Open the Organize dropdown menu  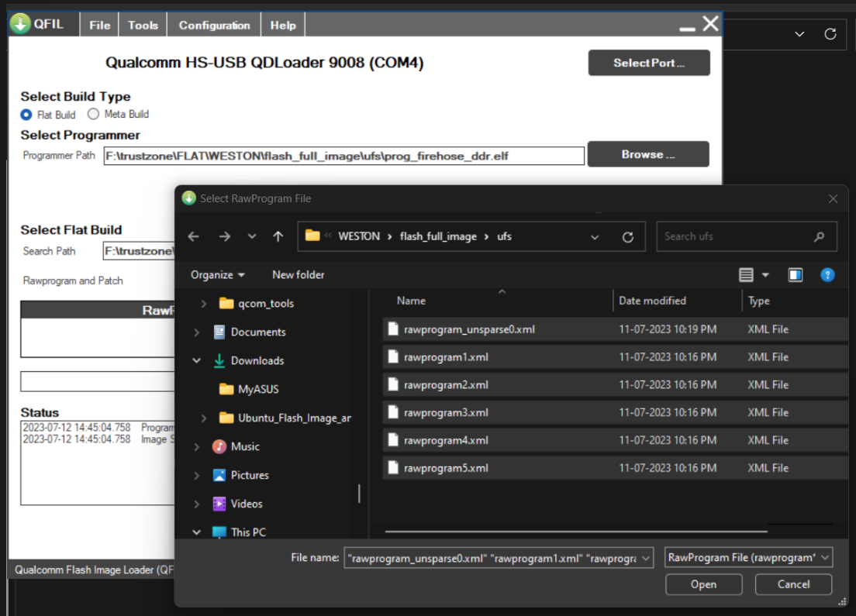click(218, 275)
